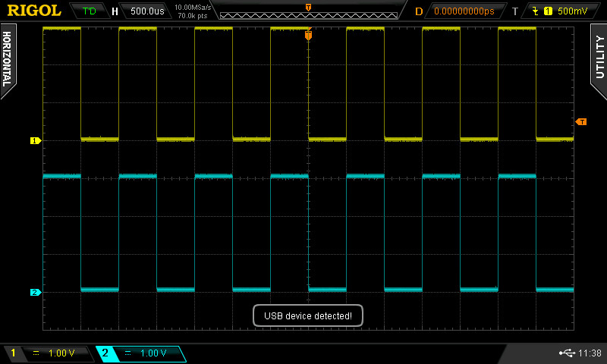Click the 11:38 clock display
The width and height of the screenshot is (607, 364).
point(590,353)
